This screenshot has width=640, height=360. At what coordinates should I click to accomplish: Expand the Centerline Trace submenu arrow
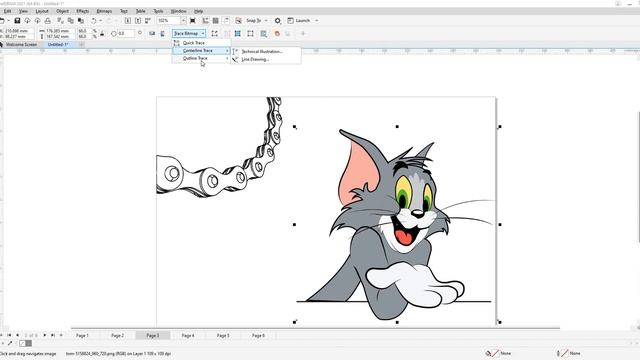[x=227, y=51]
